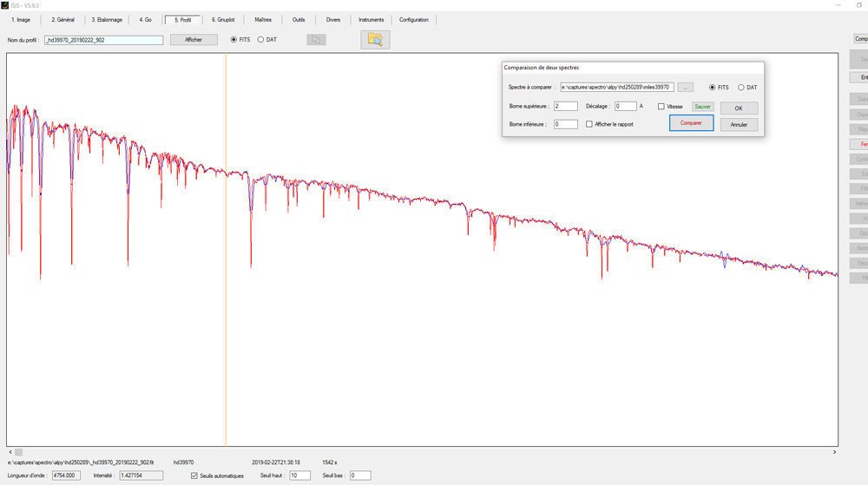Click the Longueur d'onde field
The image size is (868, 485).
click(x=67, y=475)
